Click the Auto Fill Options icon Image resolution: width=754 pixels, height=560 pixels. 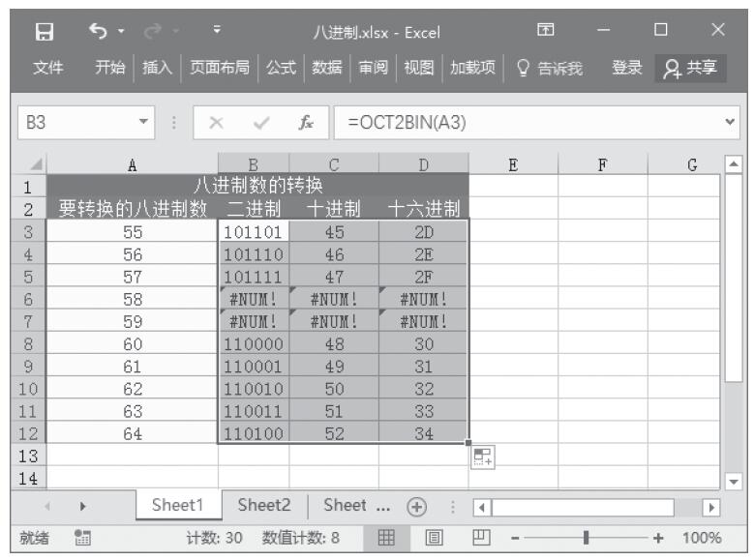[482, 457]
